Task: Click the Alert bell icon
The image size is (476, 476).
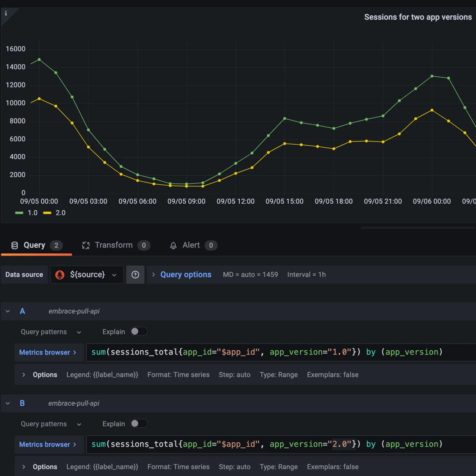Action: pos(173,246)
